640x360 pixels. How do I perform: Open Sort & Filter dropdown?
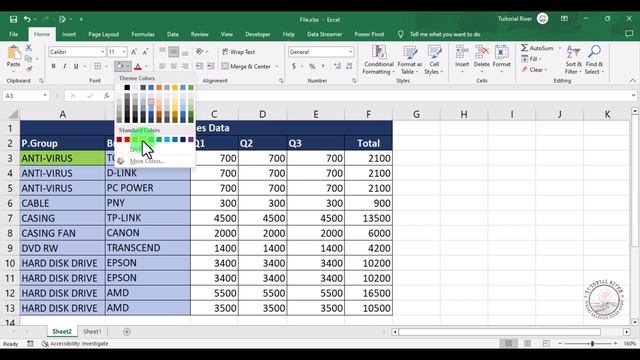click(573, 60)
